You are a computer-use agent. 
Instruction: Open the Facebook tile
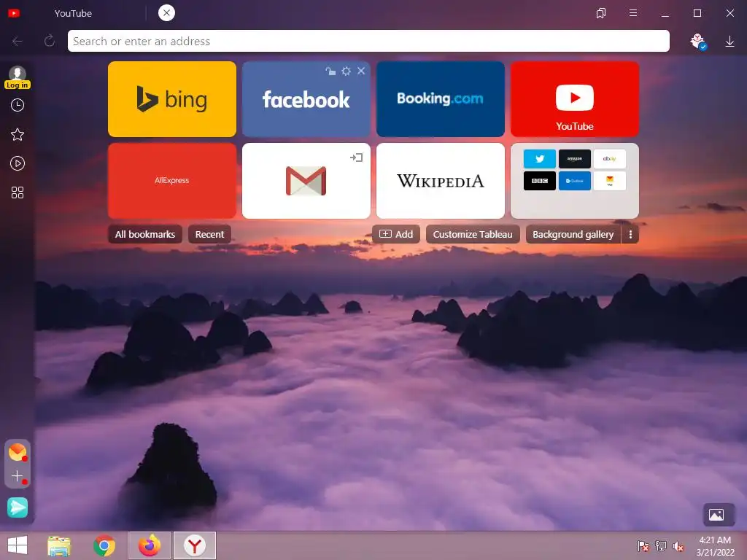click(306, 99)
